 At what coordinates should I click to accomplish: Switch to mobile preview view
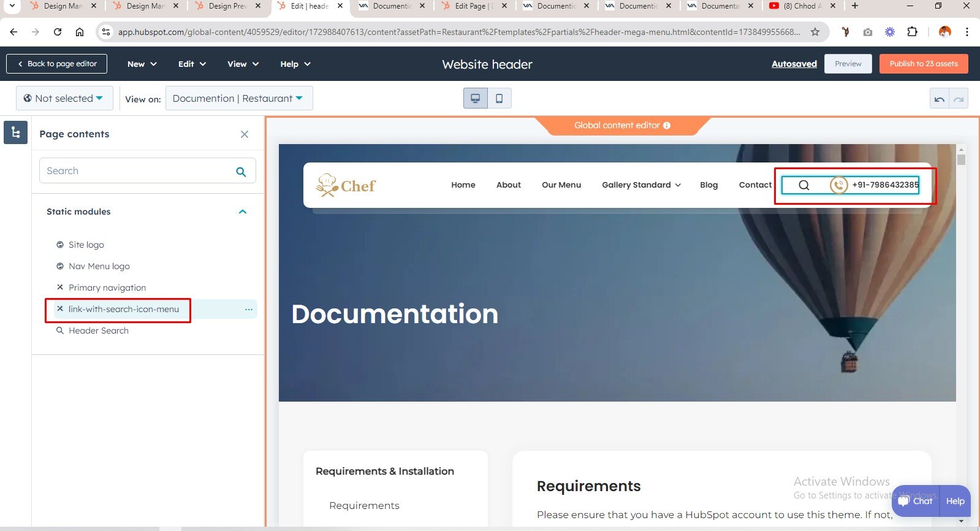tap(499, 98)
